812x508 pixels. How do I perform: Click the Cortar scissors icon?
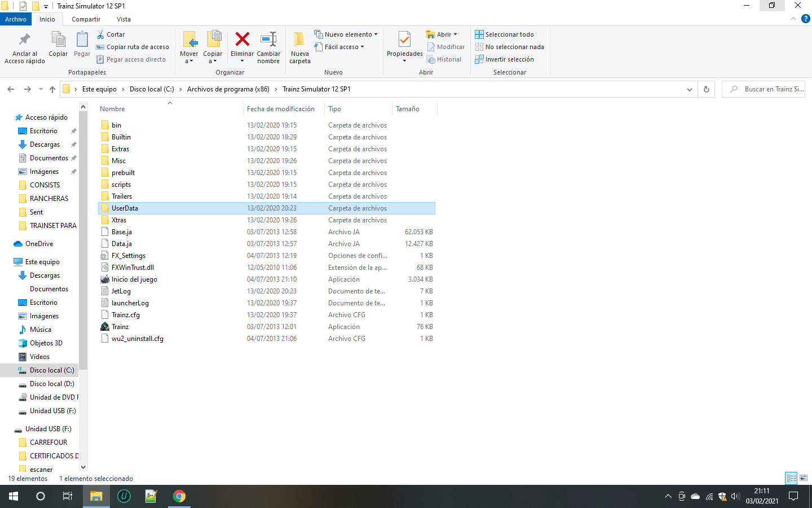(101, 34)
